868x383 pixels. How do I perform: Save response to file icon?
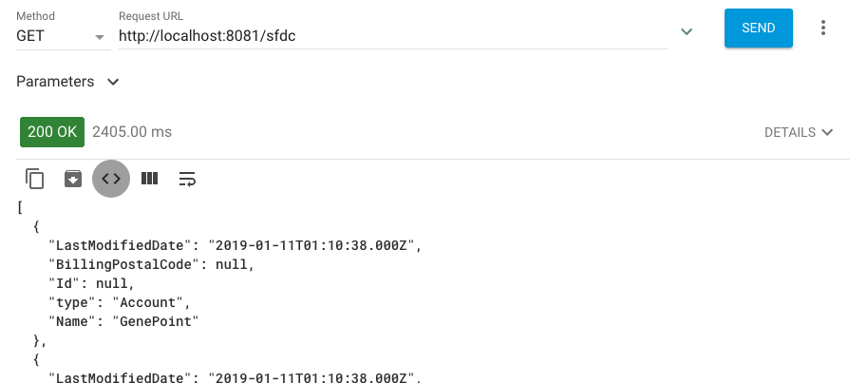73,179
